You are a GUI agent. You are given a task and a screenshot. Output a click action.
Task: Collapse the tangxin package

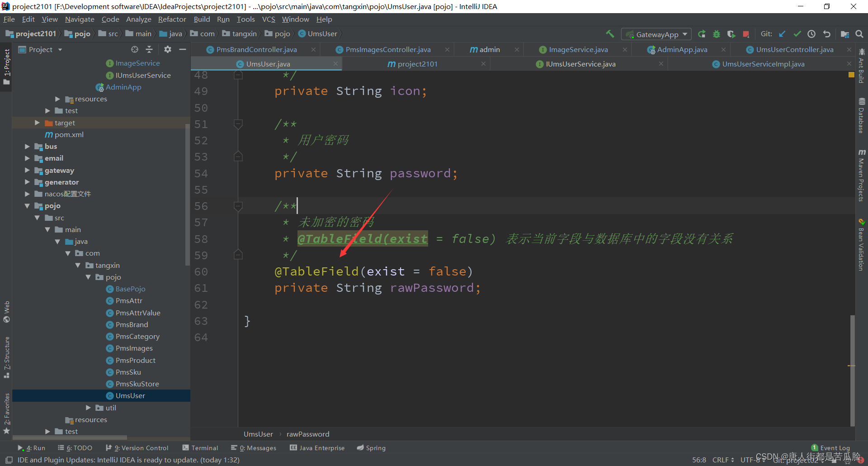pos(78,265)
